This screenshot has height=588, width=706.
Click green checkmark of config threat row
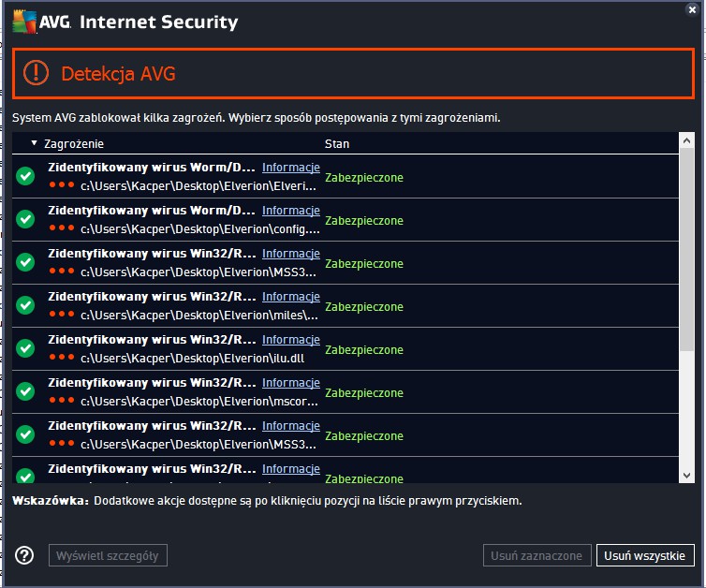pyautogui.click(x=25, y=219)
